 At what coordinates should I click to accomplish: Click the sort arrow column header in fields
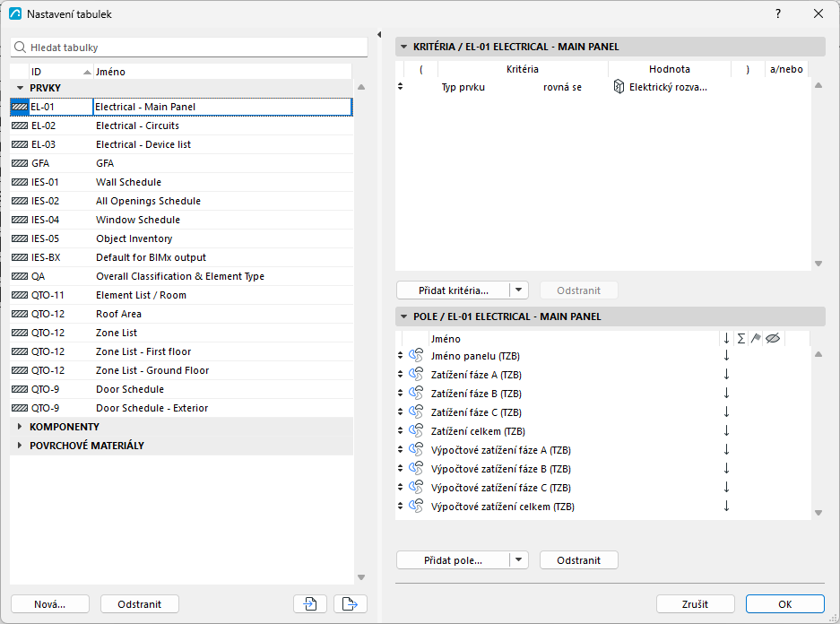726,339
